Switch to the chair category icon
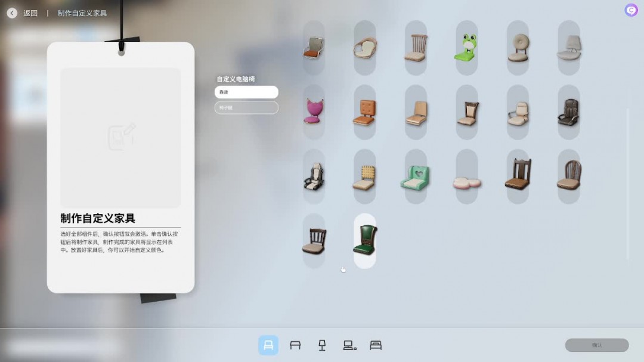The image size is (644, 362). (268, 345)
